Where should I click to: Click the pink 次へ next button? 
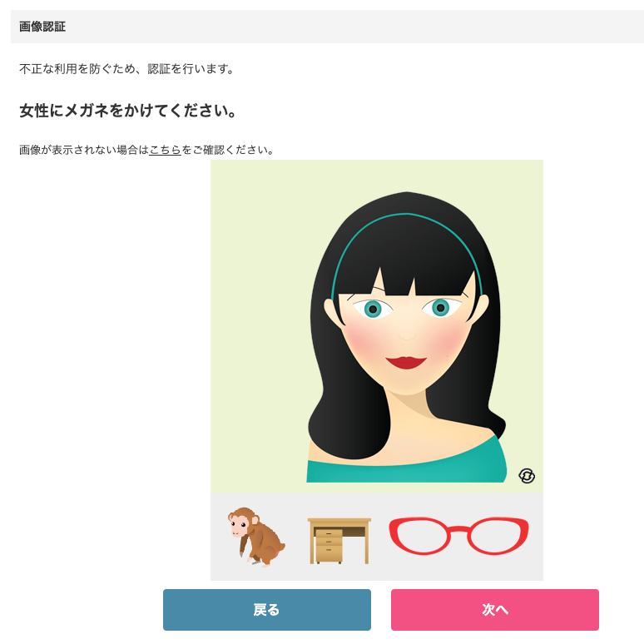point(495,610)
